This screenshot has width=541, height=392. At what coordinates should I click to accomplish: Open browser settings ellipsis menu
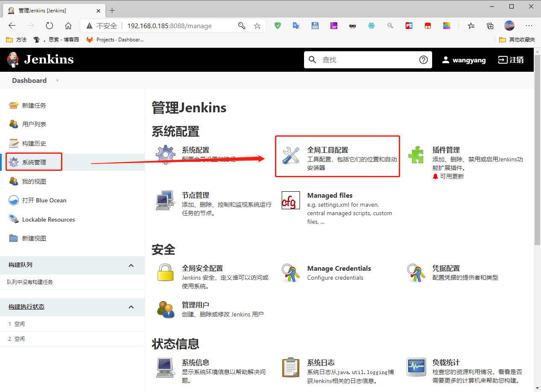529,26
